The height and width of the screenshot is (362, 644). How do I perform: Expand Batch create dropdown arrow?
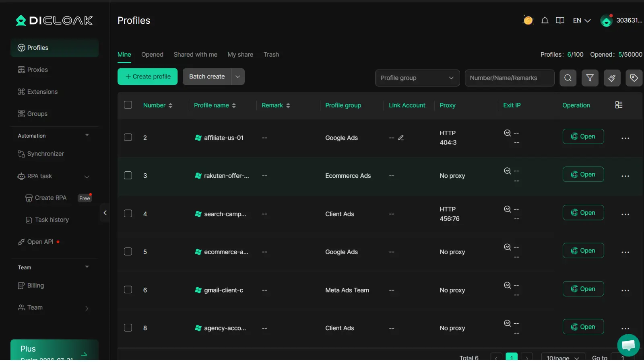238,76
